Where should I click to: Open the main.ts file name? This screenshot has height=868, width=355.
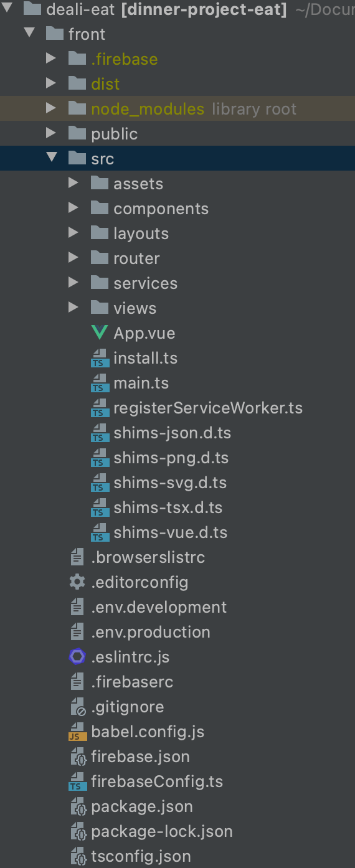(141, 383)
